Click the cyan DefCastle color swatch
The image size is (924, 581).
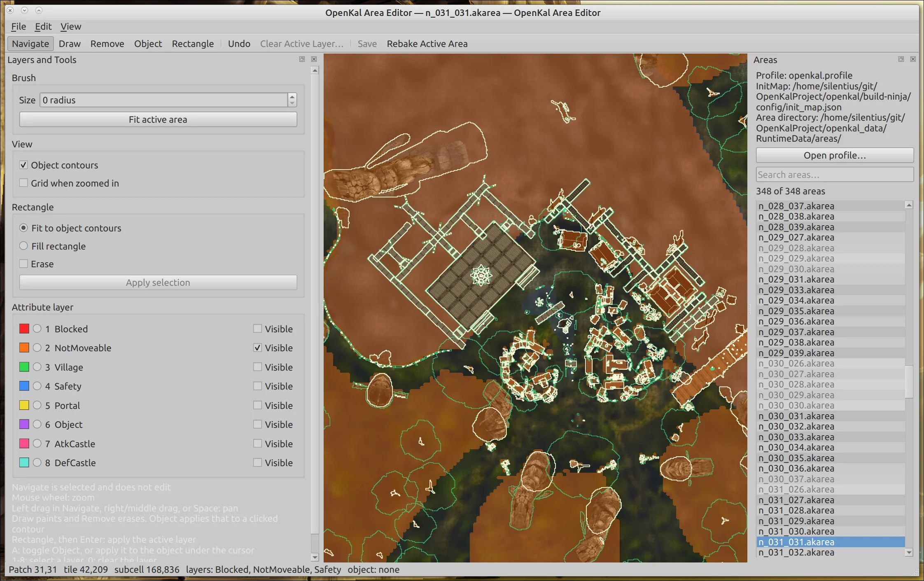(24, 462)
